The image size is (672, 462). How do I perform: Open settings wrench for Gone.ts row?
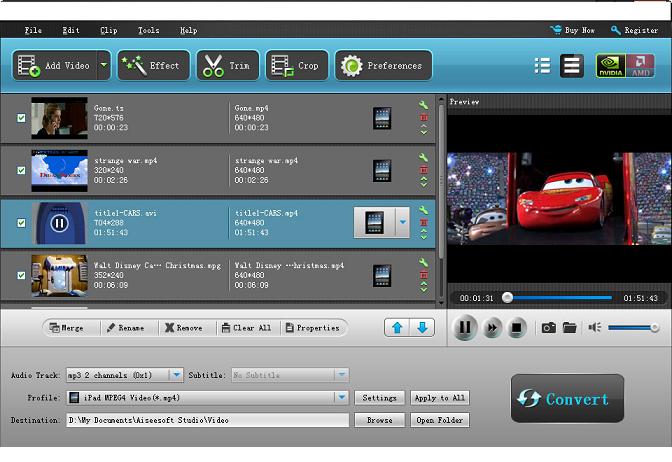423,105
